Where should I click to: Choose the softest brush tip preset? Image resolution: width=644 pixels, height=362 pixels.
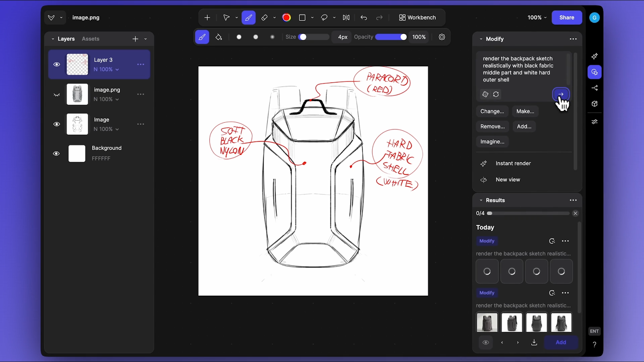coord(272,37)
